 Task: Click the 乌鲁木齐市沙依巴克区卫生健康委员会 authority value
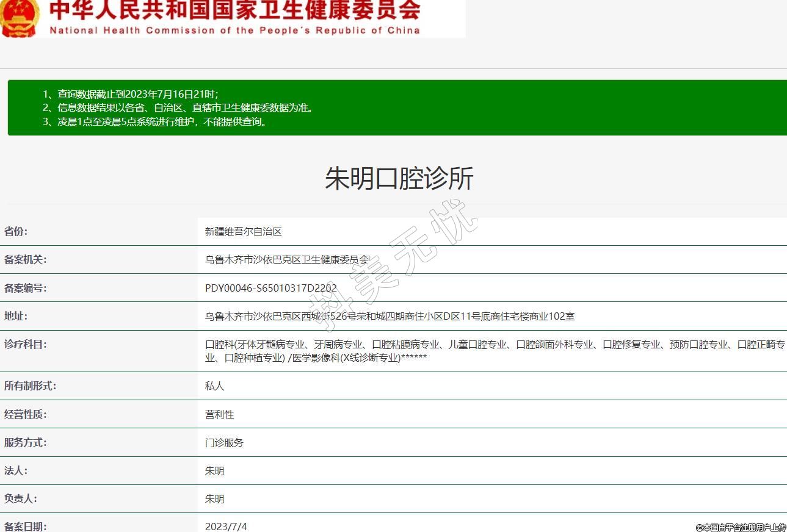[x=287, y=260]
